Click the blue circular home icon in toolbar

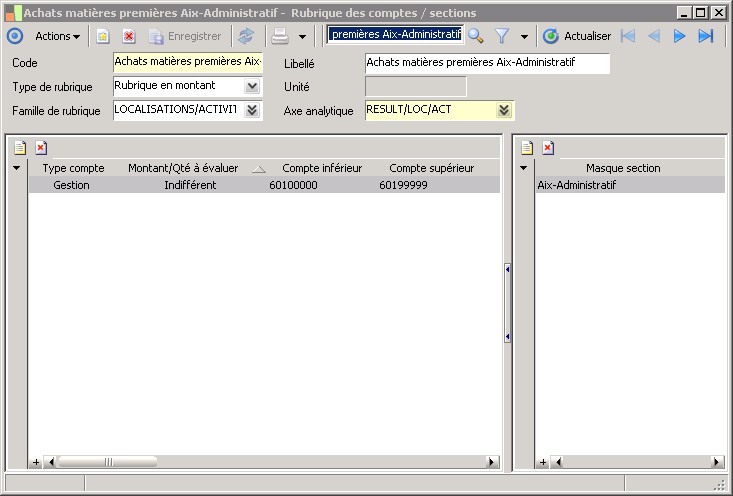click(14, 36)
